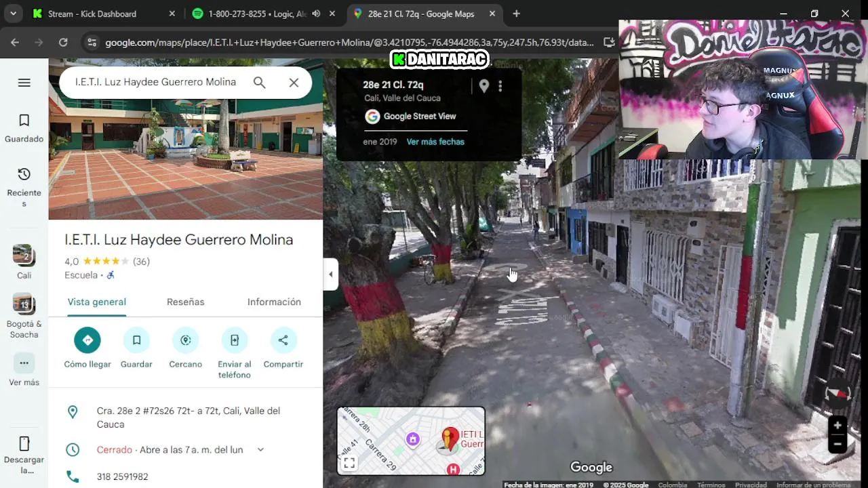Click the Privacidad footer link

[751, 485]
